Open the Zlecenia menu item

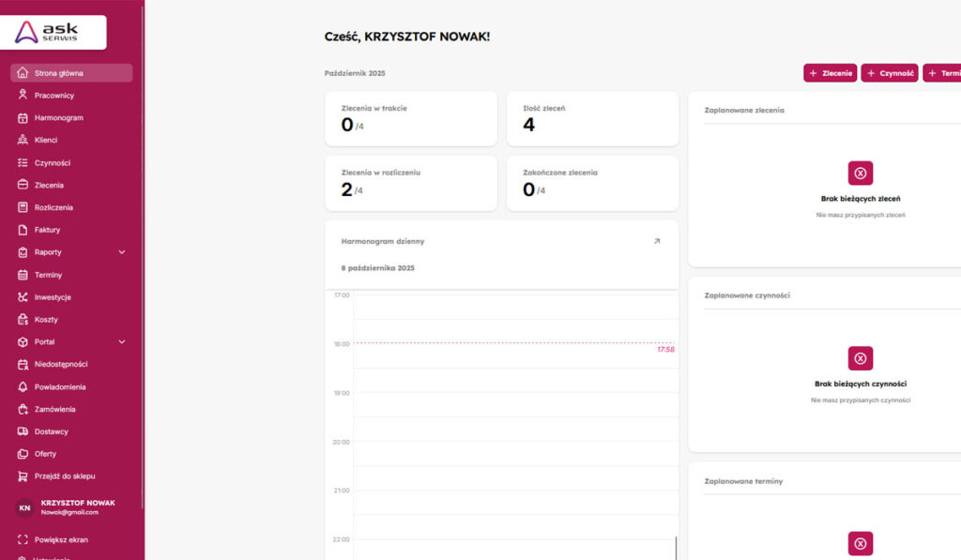(49, 185)
